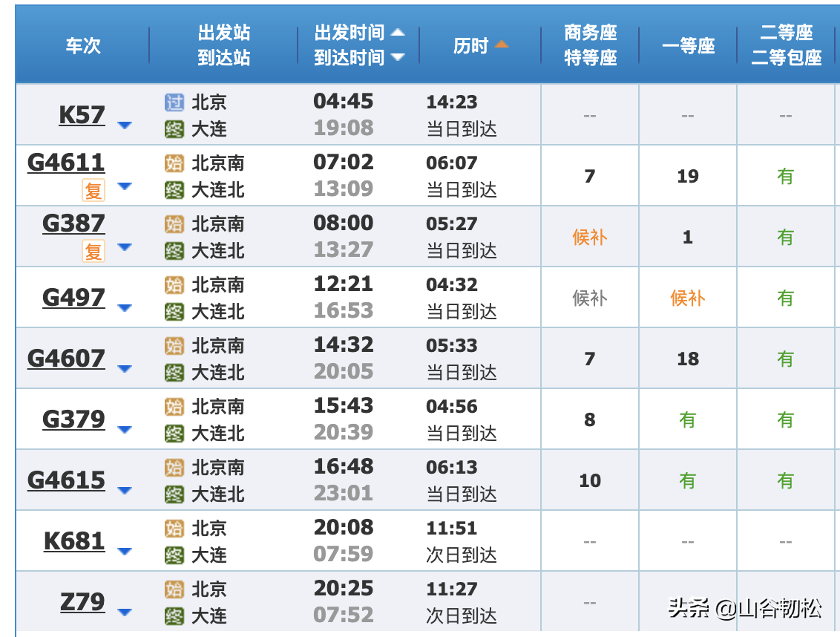840x637 pixels.
Task: Click the 始 origin icon for G4611
Action: point(174,163)
